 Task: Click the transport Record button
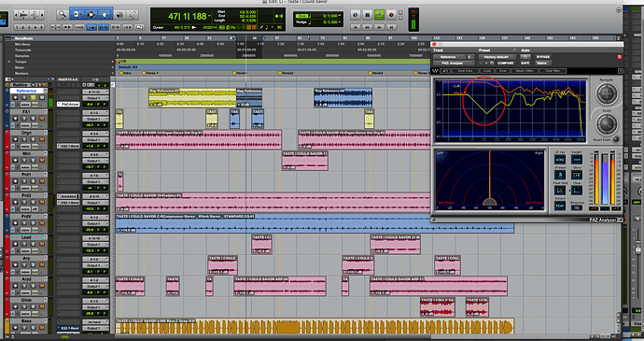(x=391, y=15)
